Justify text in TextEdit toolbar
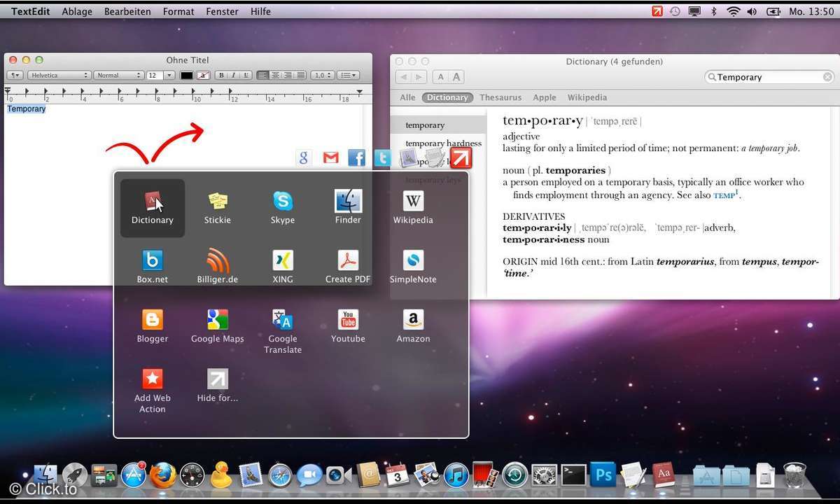 [300, 75]
